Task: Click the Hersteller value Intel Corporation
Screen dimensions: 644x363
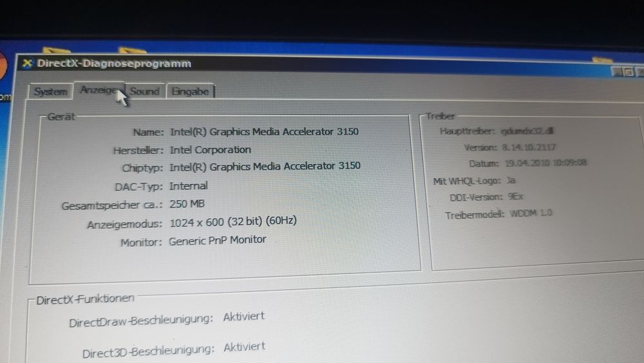Action: click(x=211, y=150)
